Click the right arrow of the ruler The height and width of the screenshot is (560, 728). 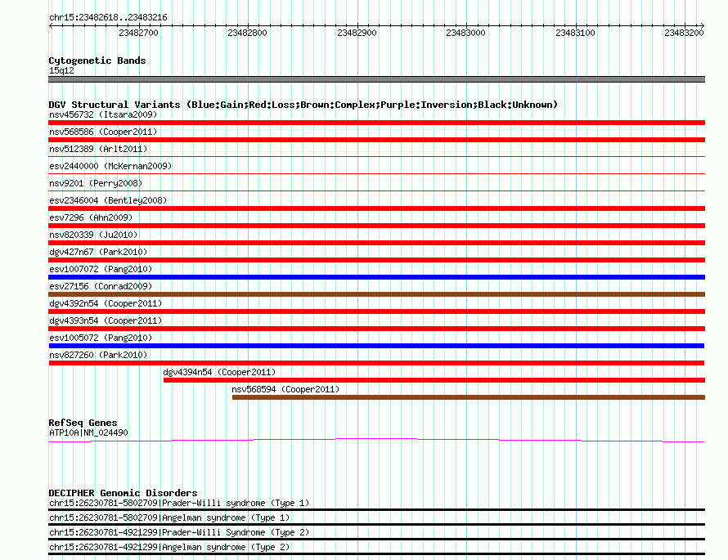(703, 26)
